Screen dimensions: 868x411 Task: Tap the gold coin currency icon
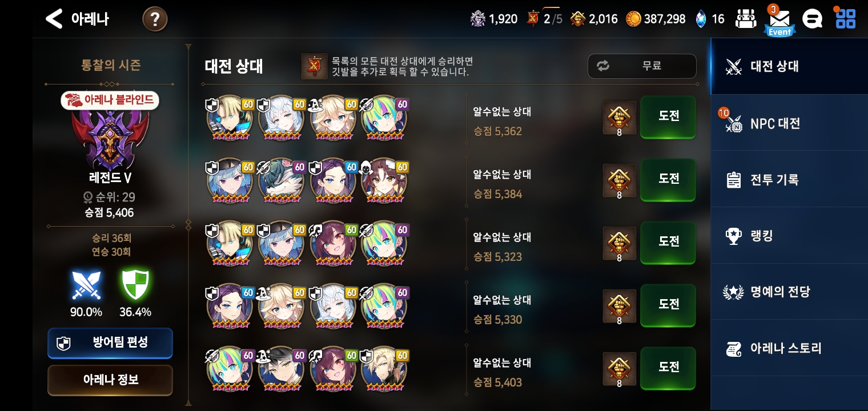(633, 19)
